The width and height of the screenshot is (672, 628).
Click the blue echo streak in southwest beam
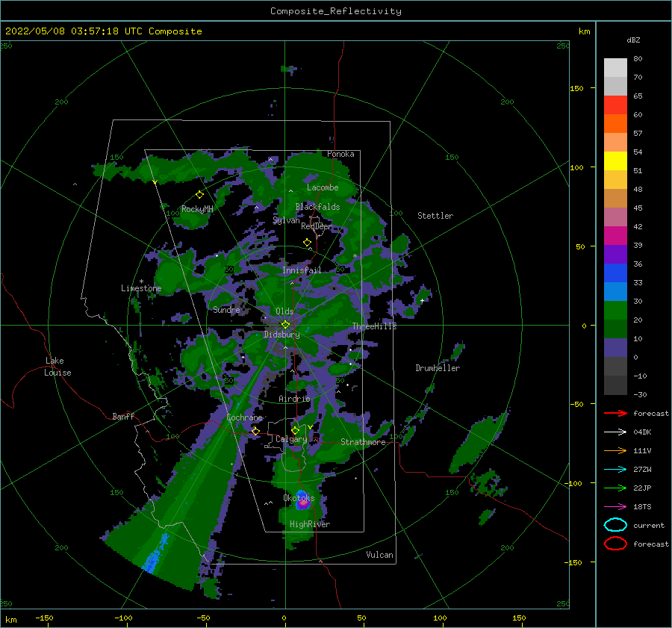point(155,554)
